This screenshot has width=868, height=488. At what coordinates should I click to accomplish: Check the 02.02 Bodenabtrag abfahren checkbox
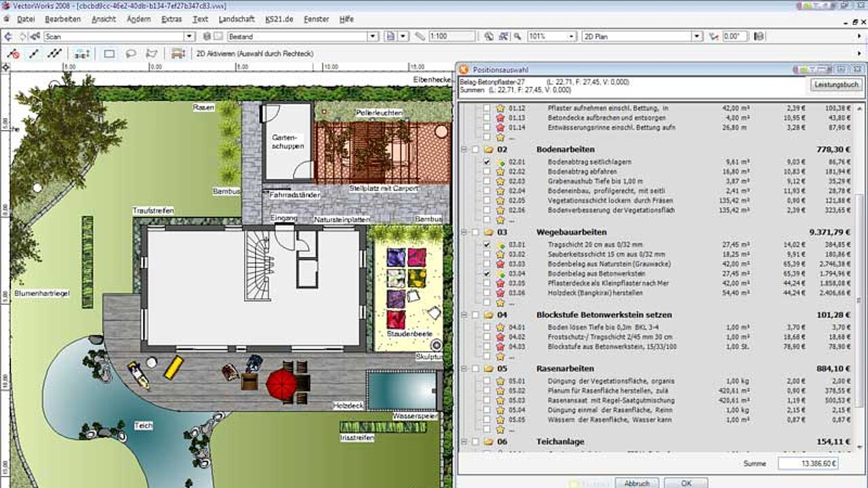click(487, 172)
